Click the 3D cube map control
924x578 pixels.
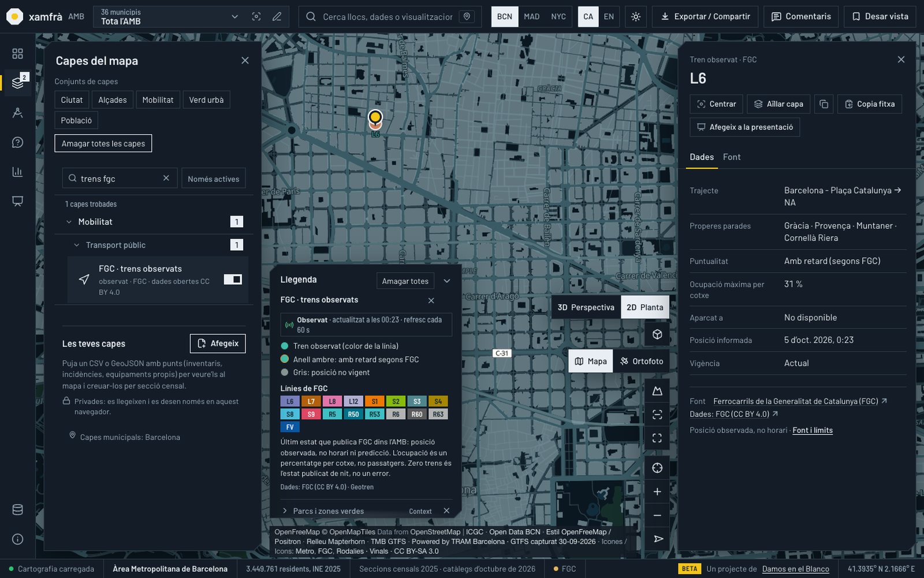pyautogui.click(x=657, y=335)
